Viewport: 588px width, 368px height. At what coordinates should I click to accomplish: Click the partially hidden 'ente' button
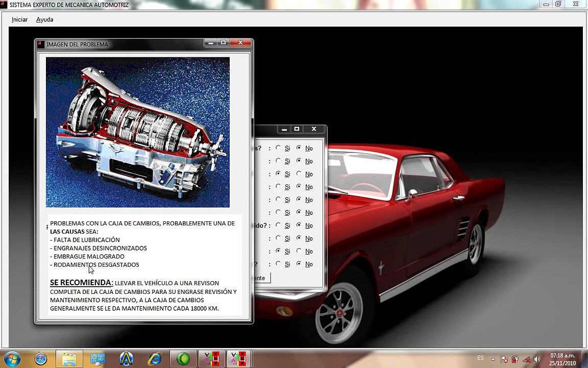point(262,278)
